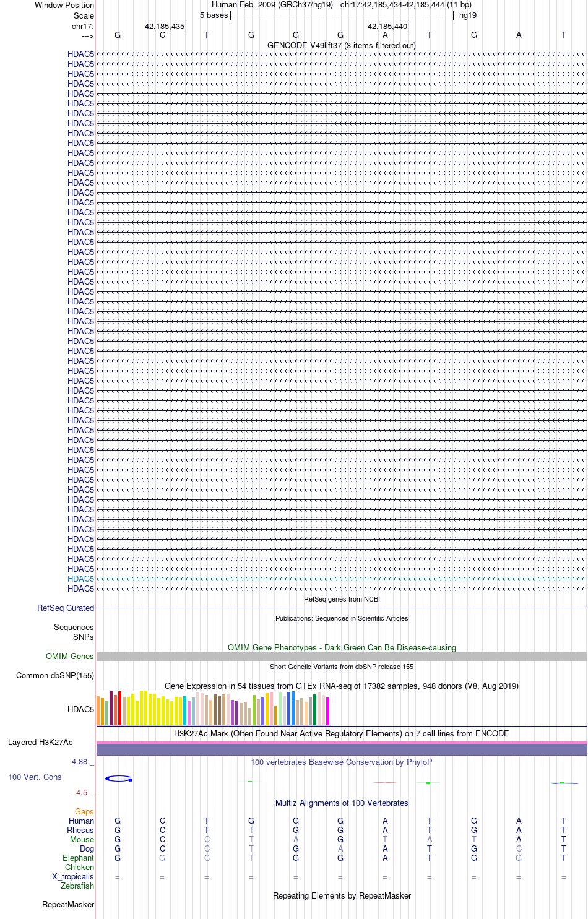Click the GTEx Gene Expression track title

[x=342, y=686]
